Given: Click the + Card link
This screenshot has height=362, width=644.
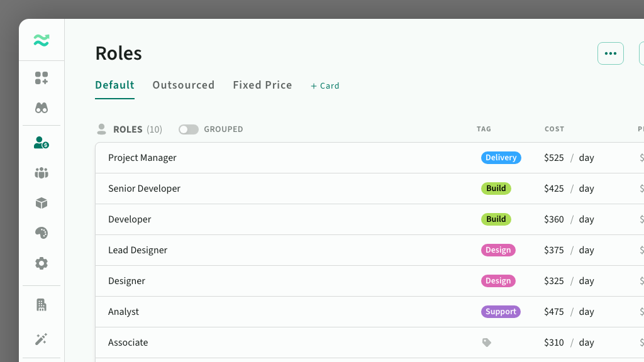Looking at the screenshot, I should [325, 85].
